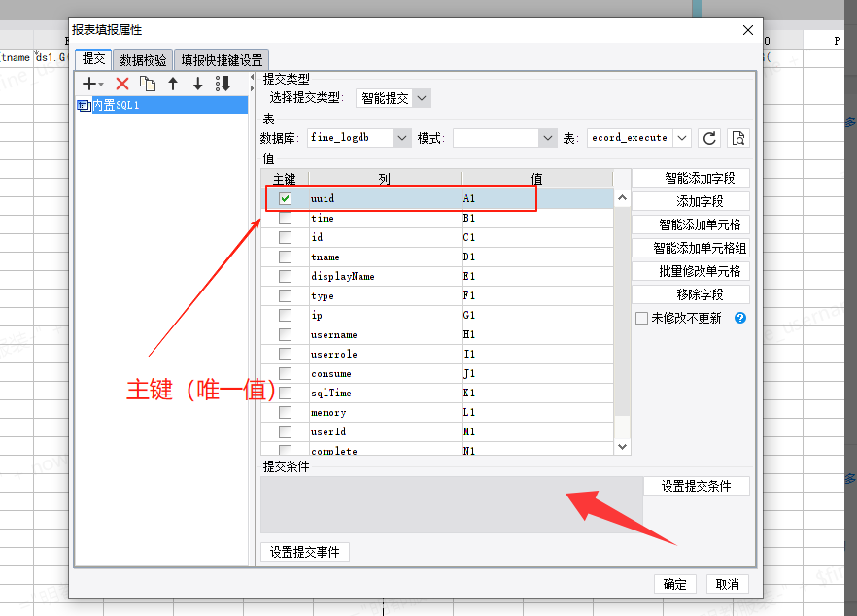Click 值 column header

point(536,179)
